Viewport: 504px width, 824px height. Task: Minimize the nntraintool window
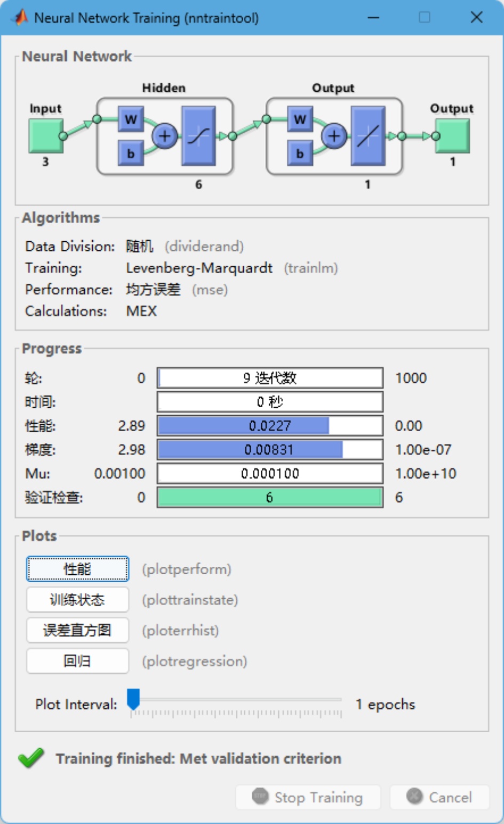pos(373,18)
